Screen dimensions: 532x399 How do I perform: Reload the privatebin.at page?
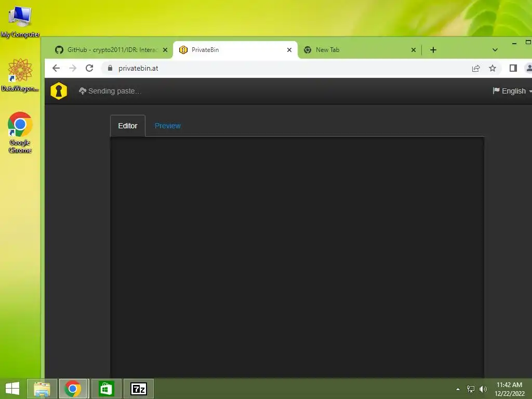tap(89, 68)
